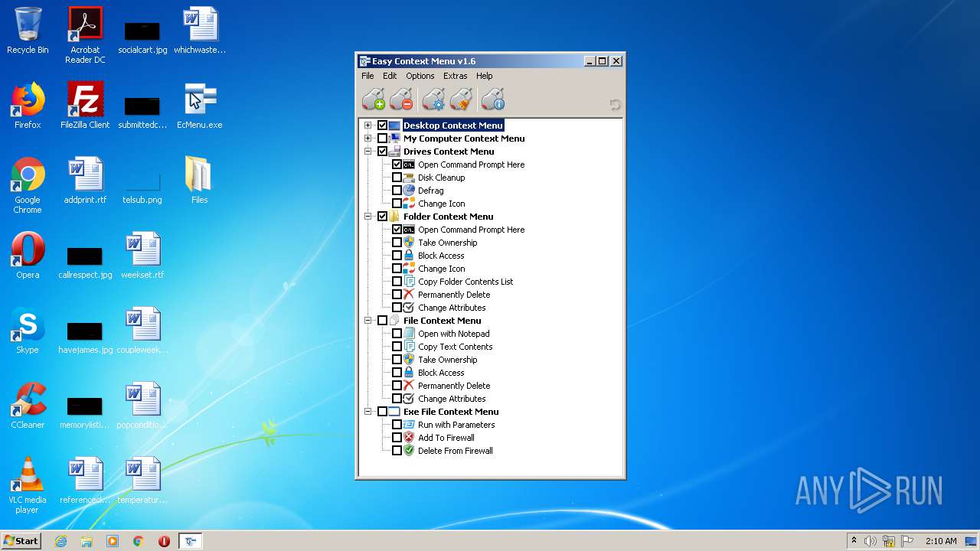Launch Internet Explorer from taskbar
Viewport: 980px width, 551px height.
60,541
